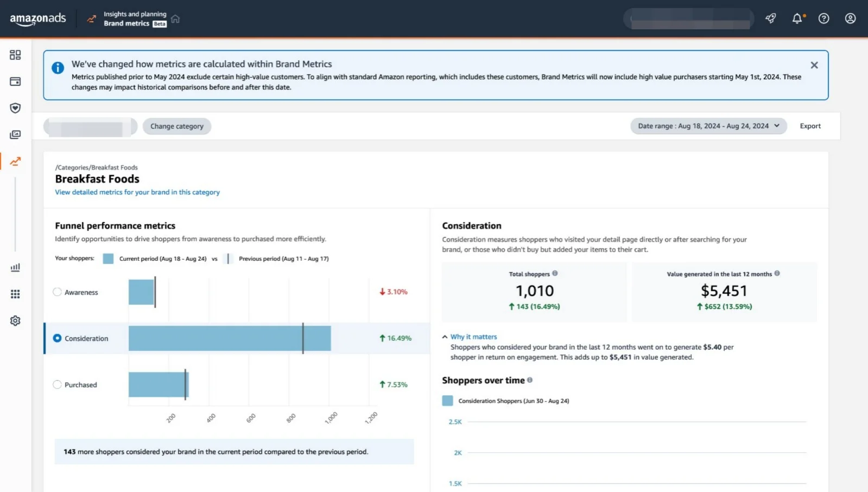Click the /Categories/Breakfast Foods breadcrumb

pos(96,167)
